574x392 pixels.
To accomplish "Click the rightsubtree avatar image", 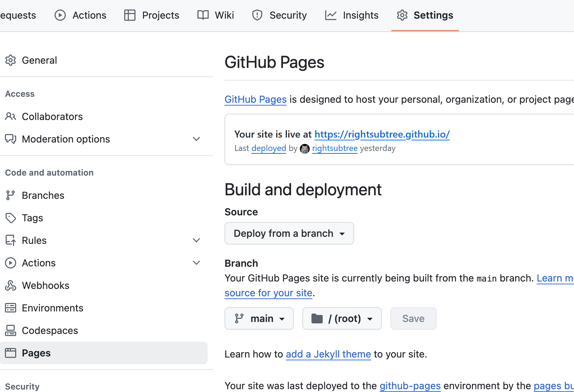I will [305, 149].
